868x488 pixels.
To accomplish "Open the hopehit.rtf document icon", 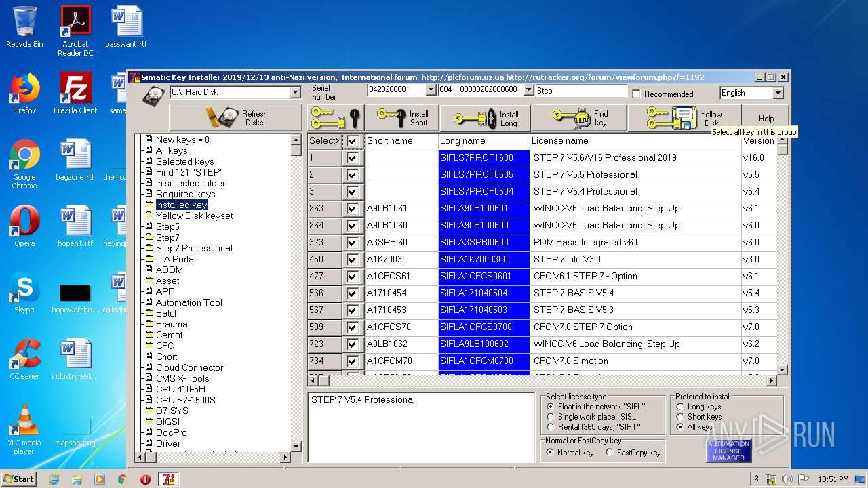I will coord(75,226).
